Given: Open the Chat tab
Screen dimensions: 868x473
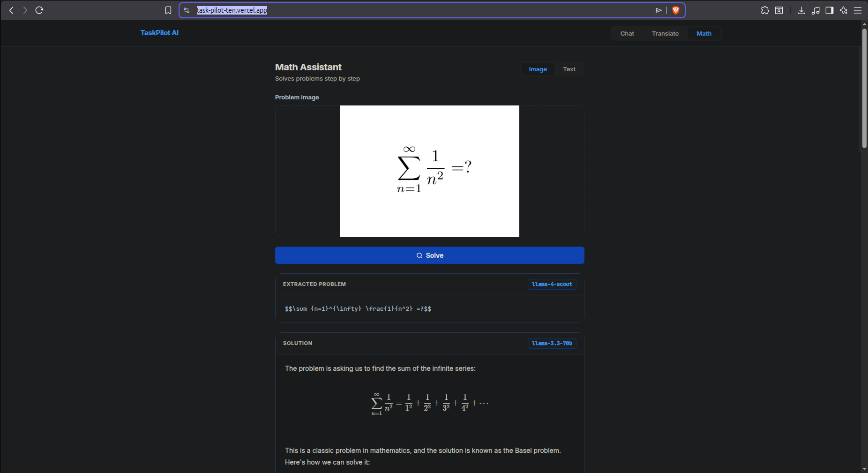Looking at the screenshot, I should coord(627,33).
